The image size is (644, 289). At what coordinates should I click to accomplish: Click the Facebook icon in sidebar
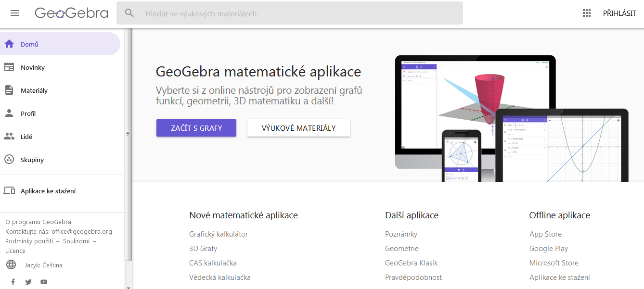(13, 282)
